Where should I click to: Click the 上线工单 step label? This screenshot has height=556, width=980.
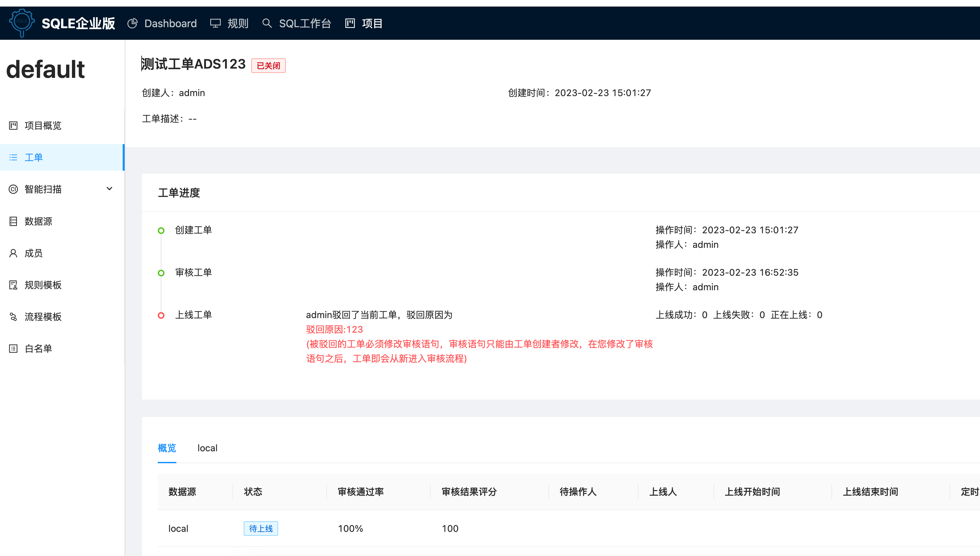tap(193, 315)
